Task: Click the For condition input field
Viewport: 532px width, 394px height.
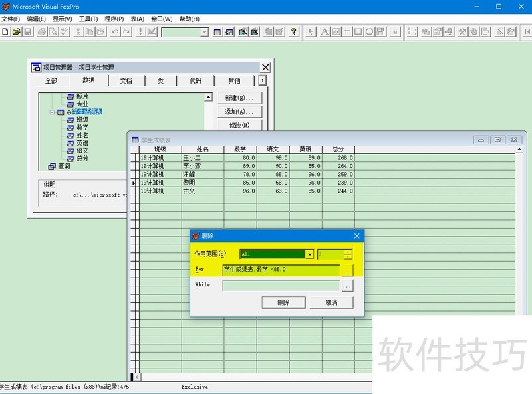Action: (x=281, y=270)
